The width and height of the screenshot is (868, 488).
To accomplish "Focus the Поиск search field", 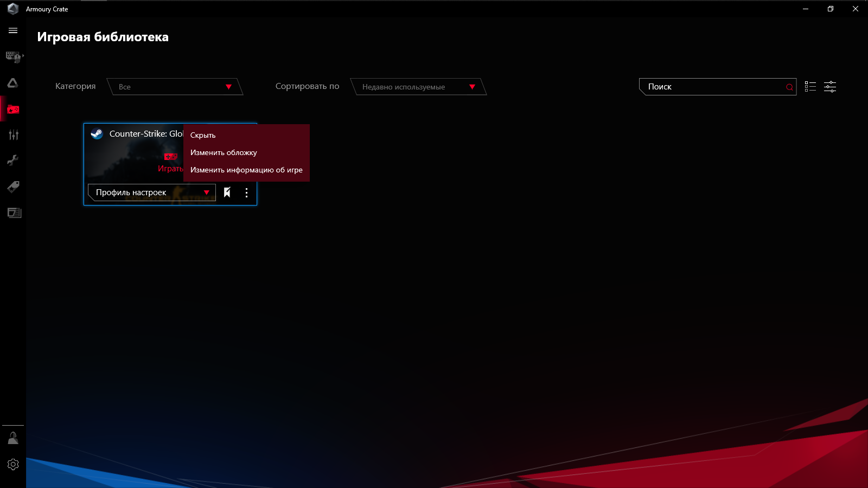I will click(x=717, y=87).
